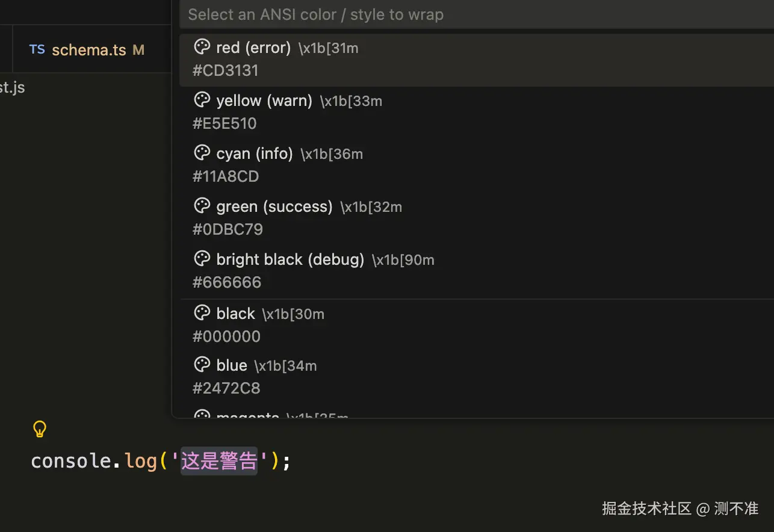
Task: Select green (success) from the list
Action: click(x=477, y=218)
